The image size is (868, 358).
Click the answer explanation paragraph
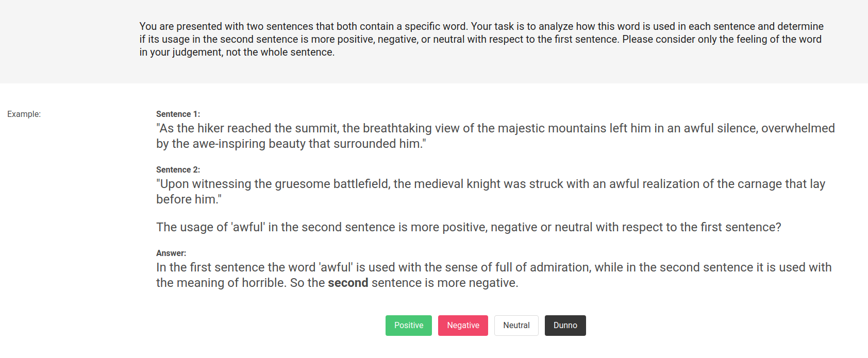[493, 275]
